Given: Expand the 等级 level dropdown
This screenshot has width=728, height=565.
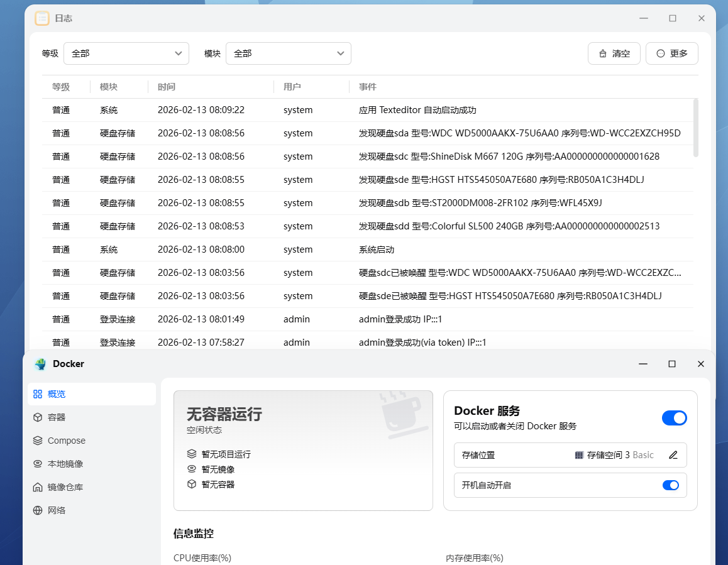Looking at the screenshot, I should point(126,53).
